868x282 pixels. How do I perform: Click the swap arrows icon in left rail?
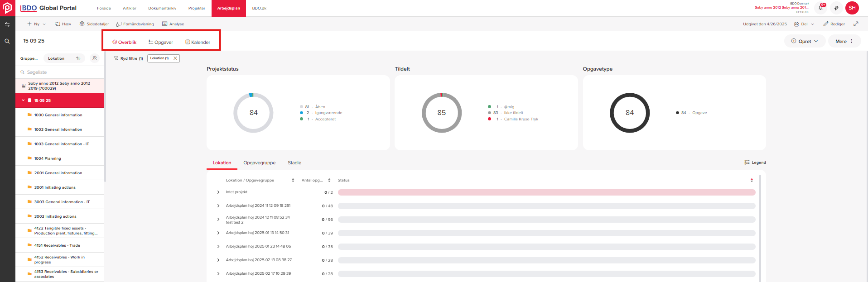[7, 24]
